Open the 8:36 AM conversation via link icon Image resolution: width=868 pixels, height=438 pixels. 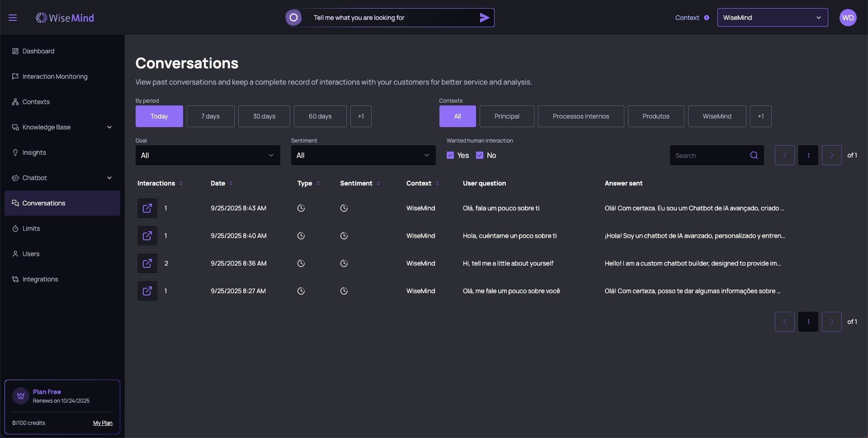(x=147, y=263)
